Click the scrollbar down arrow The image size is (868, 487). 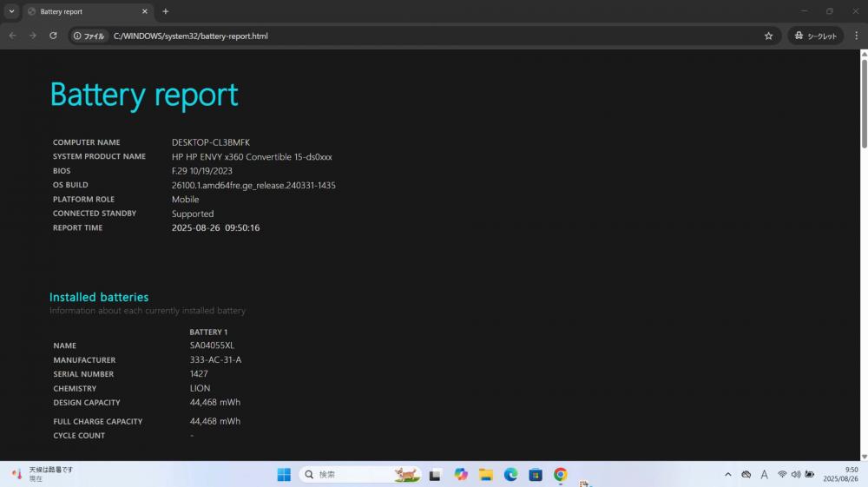[864, 457]
